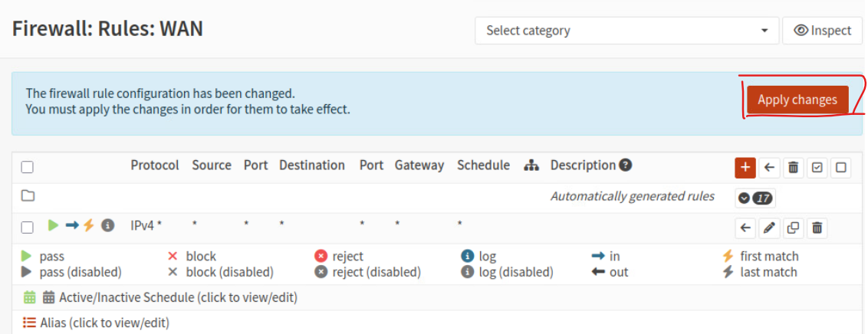
Task: Click the Apply changes button
Action: coord(797,100)
